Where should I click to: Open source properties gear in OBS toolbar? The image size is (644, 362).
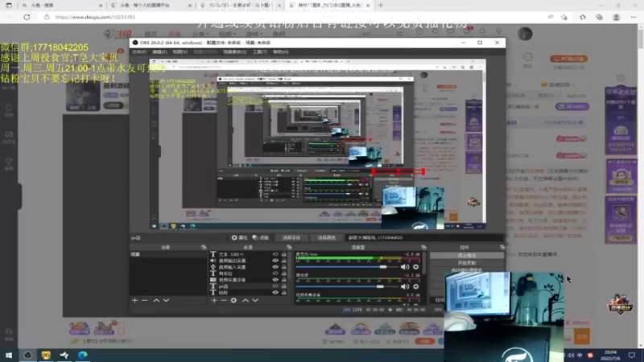pos(239,237)
